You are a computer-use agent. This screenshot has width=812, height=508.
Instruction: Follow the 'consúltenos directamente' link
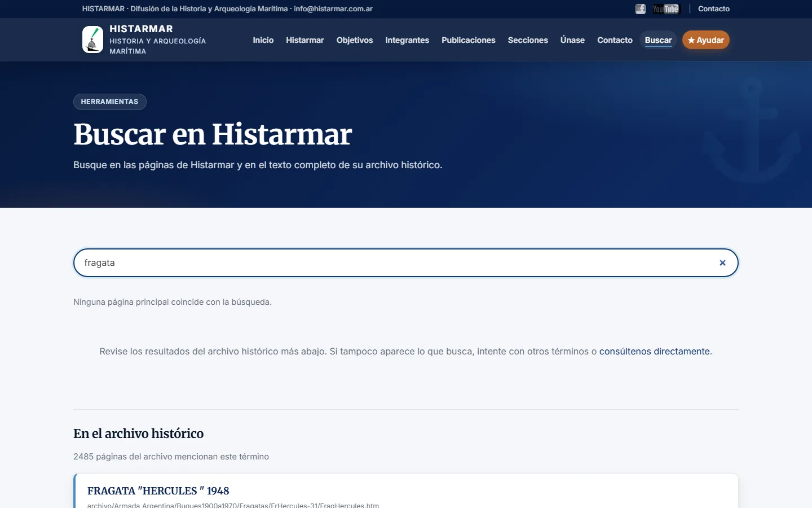tap(655, 351)
